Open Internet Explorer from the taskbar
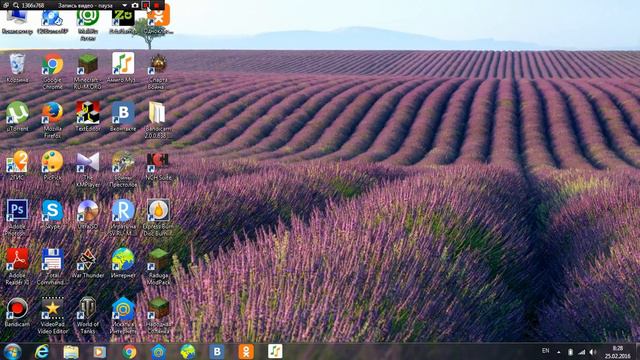 pyautogui.click(x=42, y=351)
